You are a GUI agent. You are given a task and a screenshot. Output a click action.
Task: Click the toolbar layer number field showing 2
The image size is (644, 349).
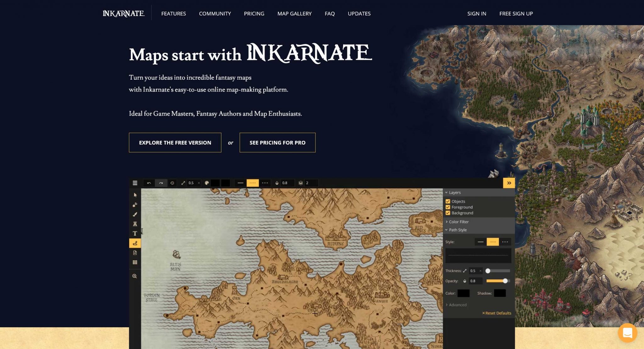pyautogui.click(x=311, y=183)
